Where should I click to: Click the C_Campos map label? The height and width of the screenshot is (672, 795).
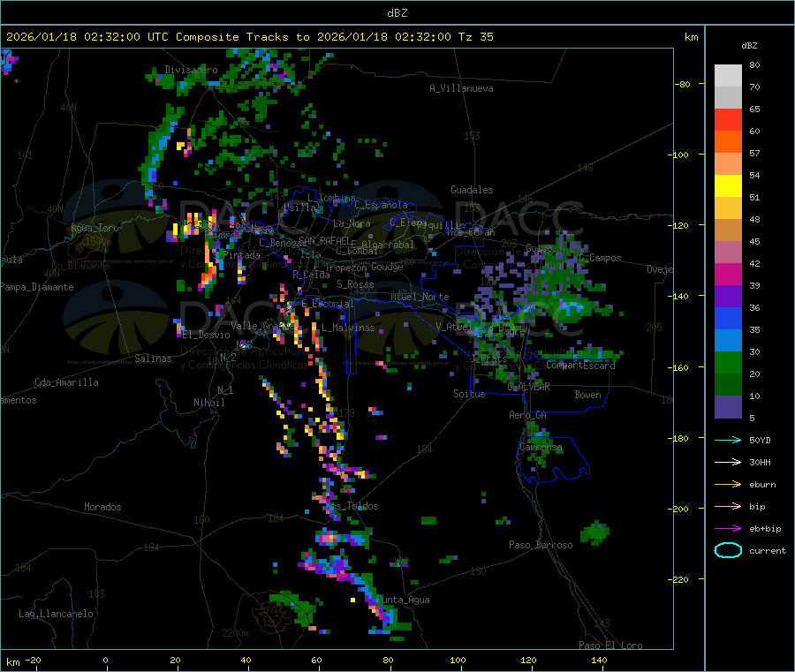point(600,258)
